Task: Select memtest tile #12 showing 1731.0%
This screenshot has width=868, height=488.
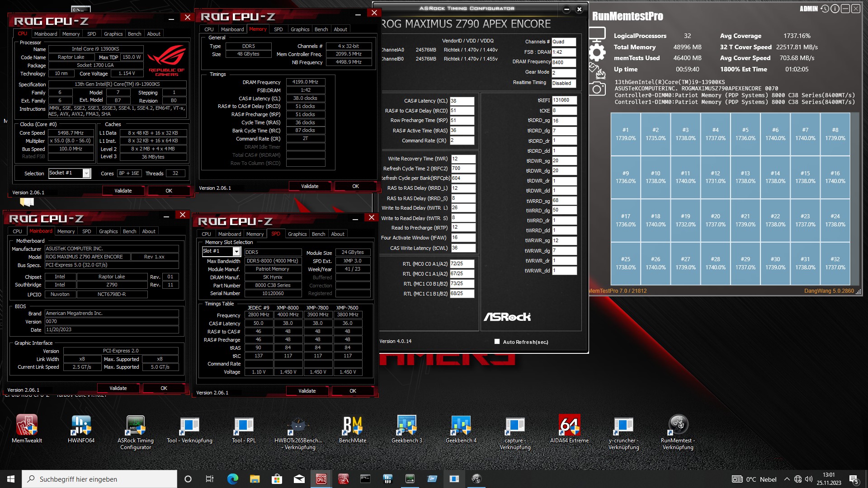Action: coord(715,177)
